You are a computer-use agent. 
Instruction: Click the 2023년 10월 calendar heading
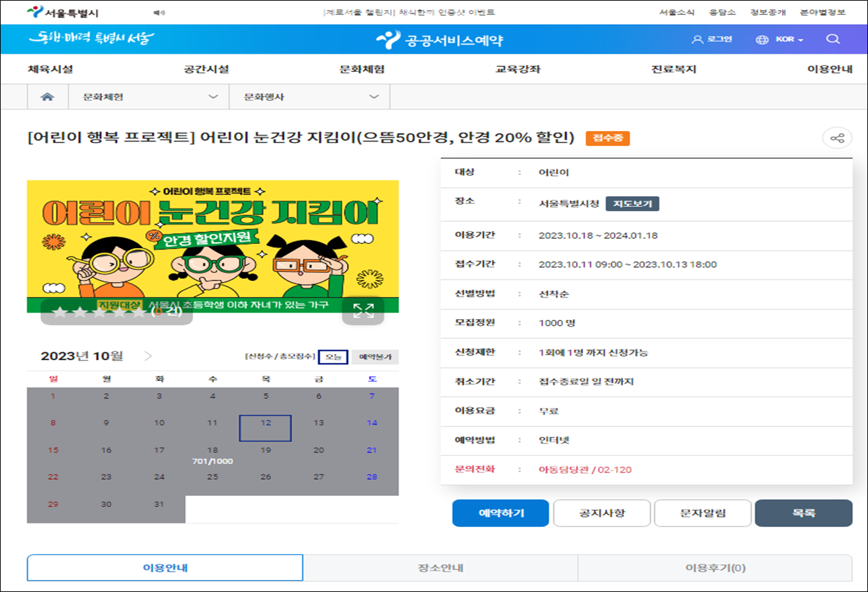point(82,356)
